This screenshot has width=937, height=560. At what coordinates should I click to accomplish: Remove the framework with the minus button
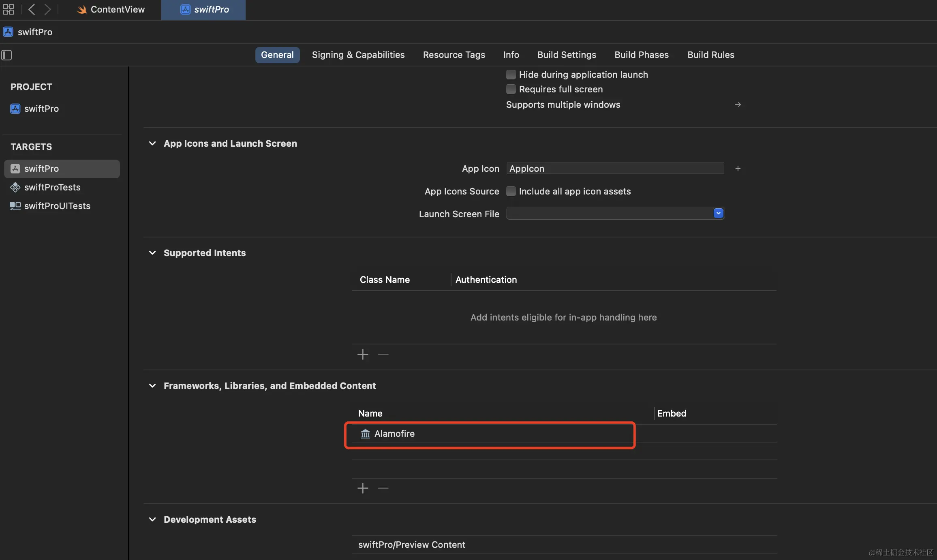383,488
